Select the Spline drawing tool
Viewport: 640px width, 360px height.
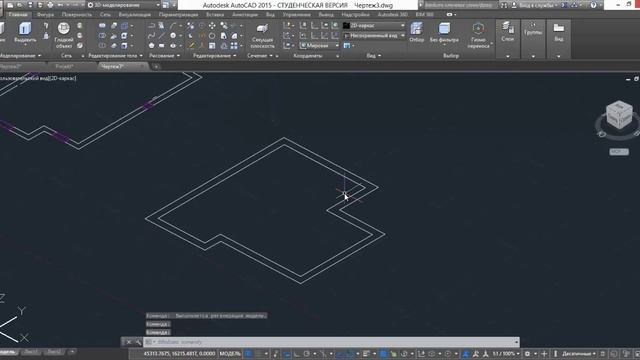click(x=151, y=36)
